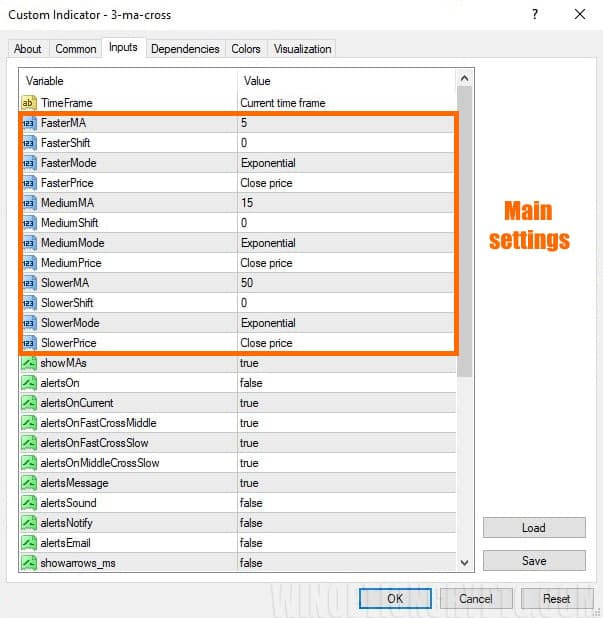603x618 pixels.
Task: Close the Custom Indicator dialog
Action: pos(580,15)
